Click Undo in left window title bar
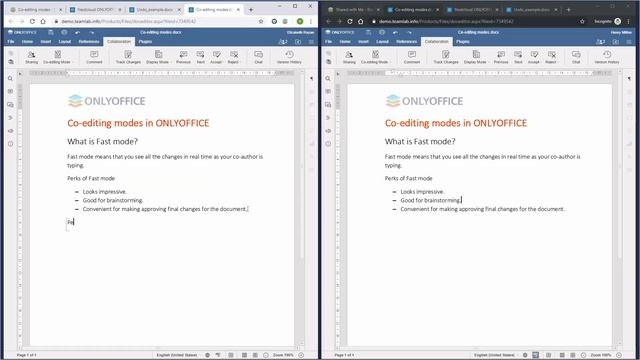 coord(78,32)
